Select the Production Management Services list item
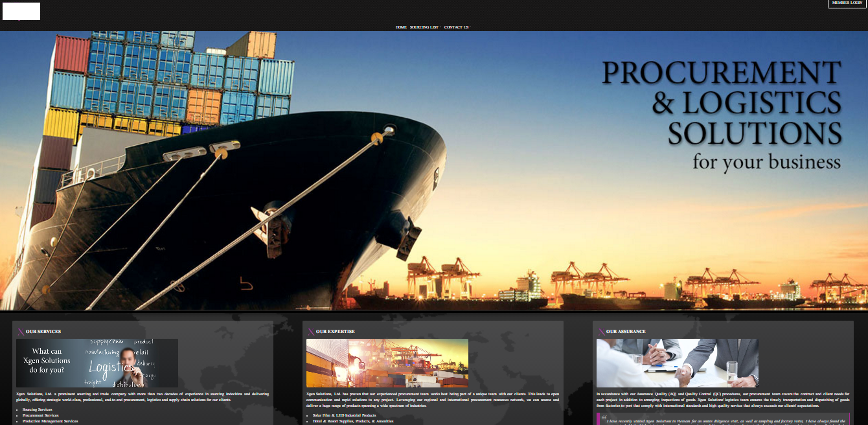868x425 pixels. [50, 421]
